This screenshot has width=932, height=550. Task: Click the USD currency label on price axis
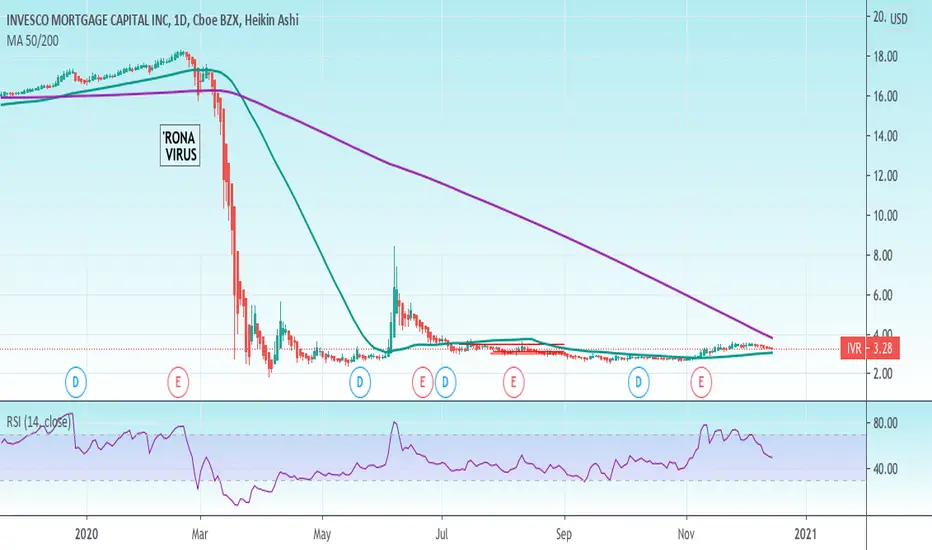click(x=899, y=19)
